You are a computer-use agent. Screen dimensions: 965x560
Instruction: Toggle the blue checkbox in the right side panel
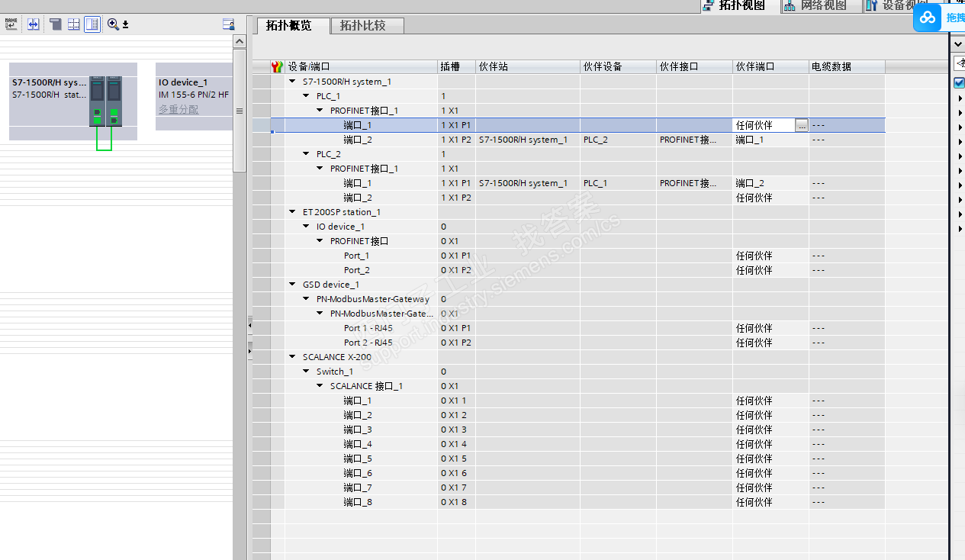point(960,82)
